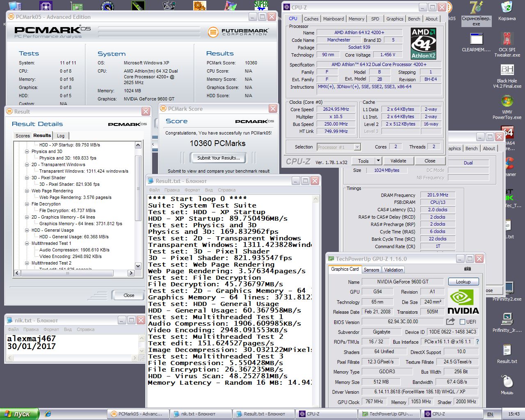Open the Мышь mouse desktop icon
The width and height of the screenshot is (525, 420).
click(507, 385)
